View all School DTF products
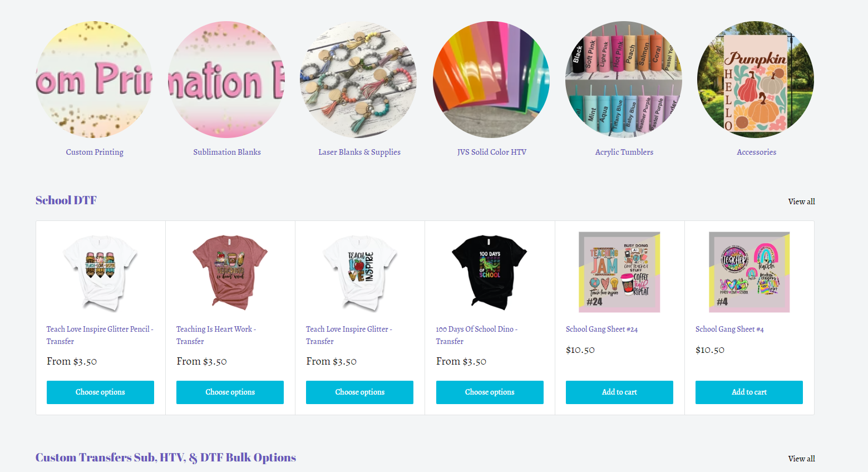Image resolution: width=868 pixels, height=472 pixels. [801, 201]
